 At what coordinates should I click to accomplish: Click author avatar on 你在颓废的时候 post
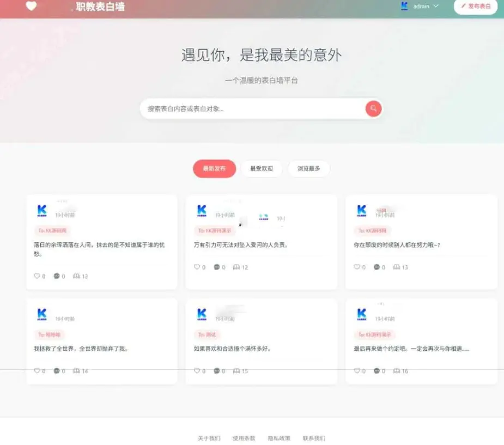click(362, 211)
